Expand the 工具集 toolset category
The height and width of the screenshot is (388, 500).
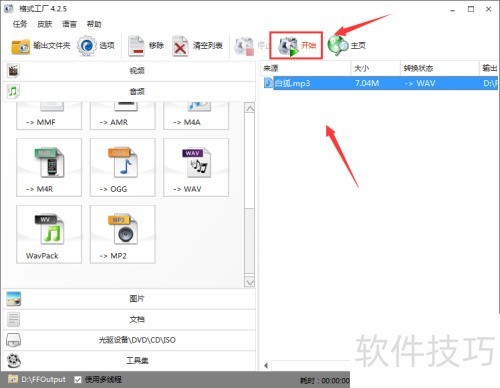tap(129, 360)
